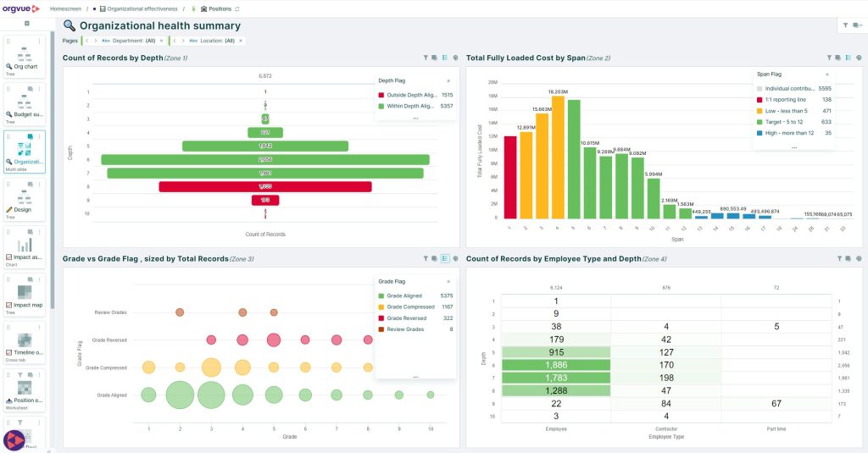Open the comment icon on Zone 4 chart
The image size is (868, 453).
pos(849,258)
